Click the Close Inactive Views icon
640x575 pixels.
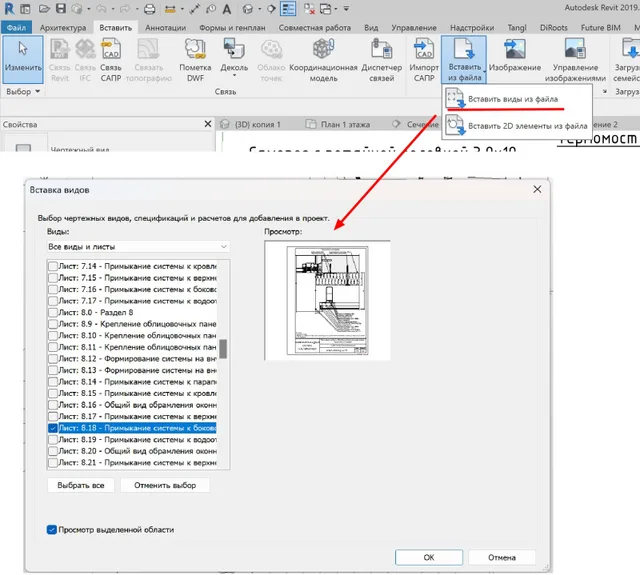[x=309, y=9]
